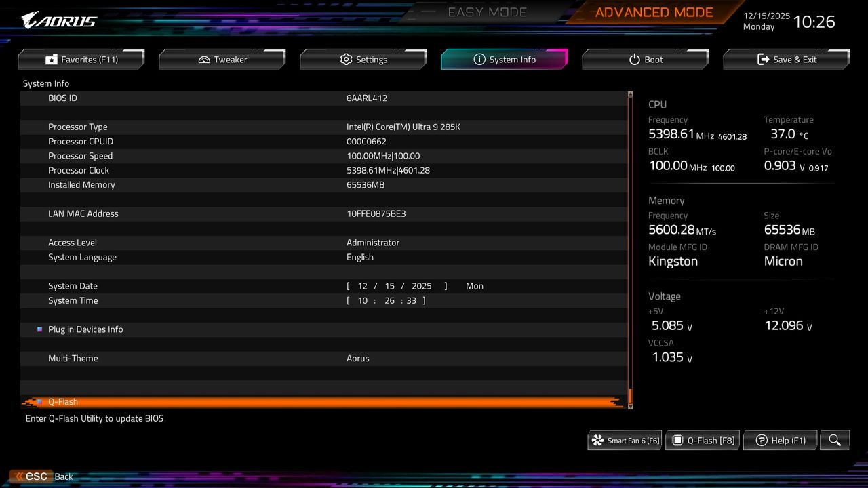
Task: Select the Advanced Mode tab
Action: coord(653,12)
